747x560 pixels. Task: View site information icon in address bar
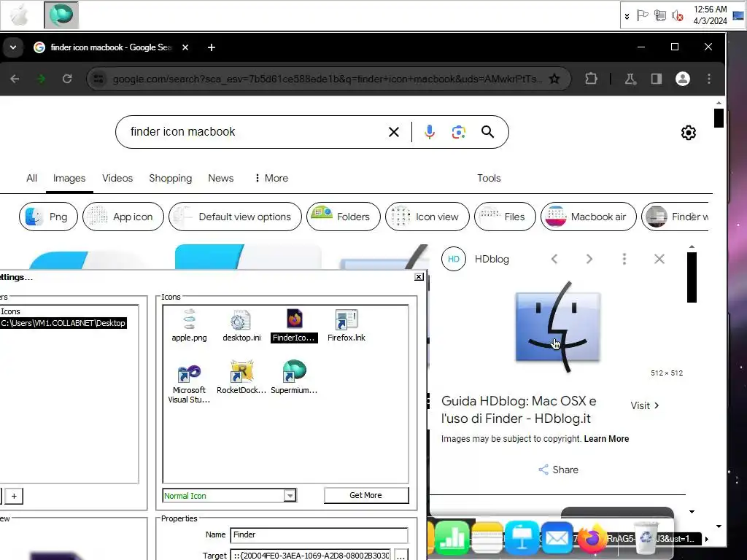(x=98, y=79)
